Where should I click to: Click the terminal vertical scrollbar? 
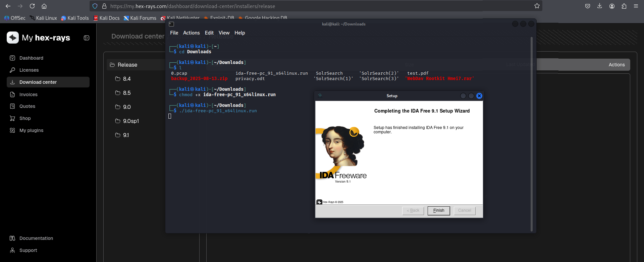(x=531, y=134)
